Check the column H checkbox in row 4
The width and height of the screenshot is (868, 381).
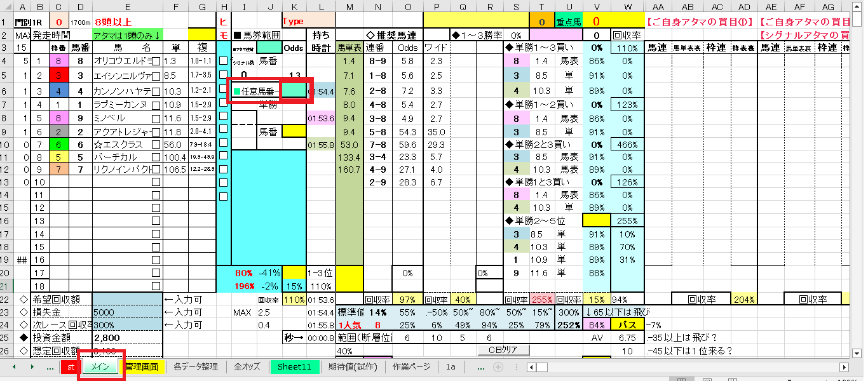coord(224,61)
